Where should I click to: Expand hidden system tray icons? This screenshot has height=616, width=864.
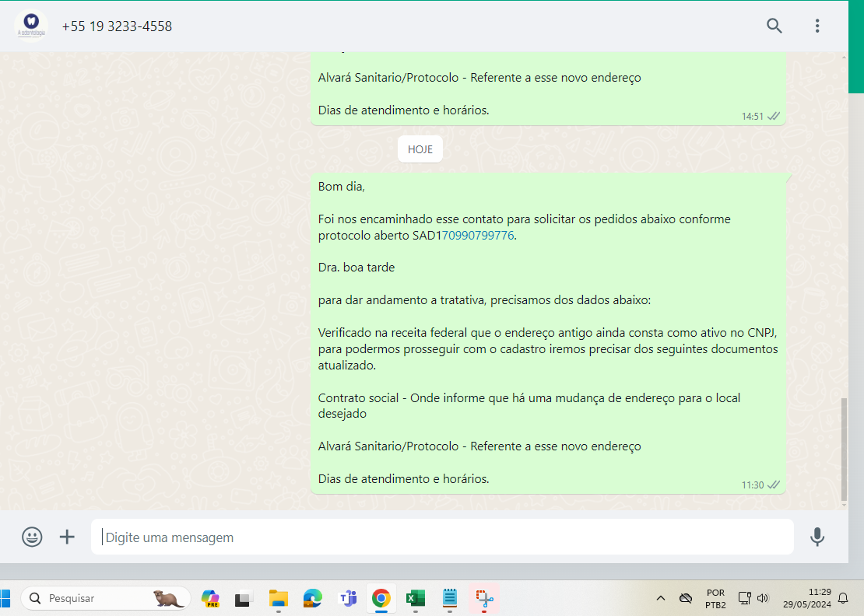[661, 598]
